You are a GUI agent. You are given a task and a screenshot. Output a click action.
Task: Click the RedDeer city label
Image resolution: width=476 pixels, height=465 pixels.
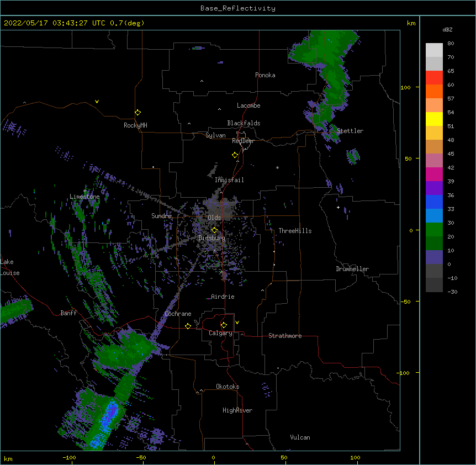pyautogui.click(x=243, y=141)
